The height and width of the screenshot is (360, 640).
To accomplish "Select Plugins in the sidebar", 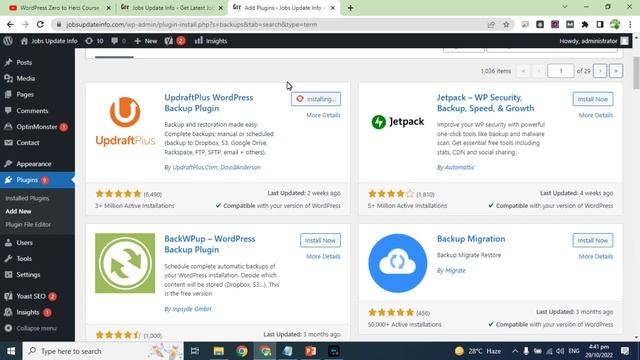I will (x=37, y=180).
